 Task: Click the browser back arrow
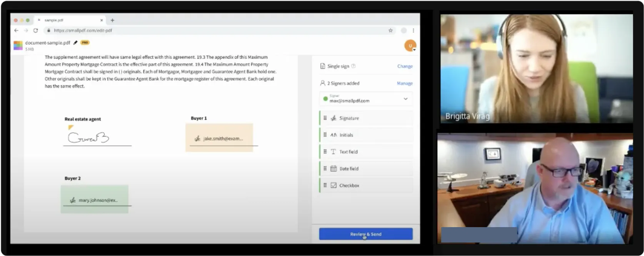coord(16,30)
